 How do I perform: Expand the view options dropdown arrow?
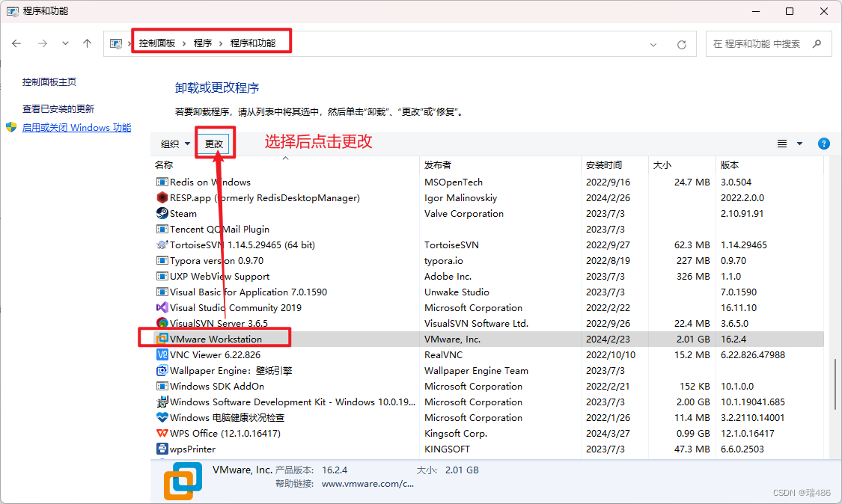[799, 144]
